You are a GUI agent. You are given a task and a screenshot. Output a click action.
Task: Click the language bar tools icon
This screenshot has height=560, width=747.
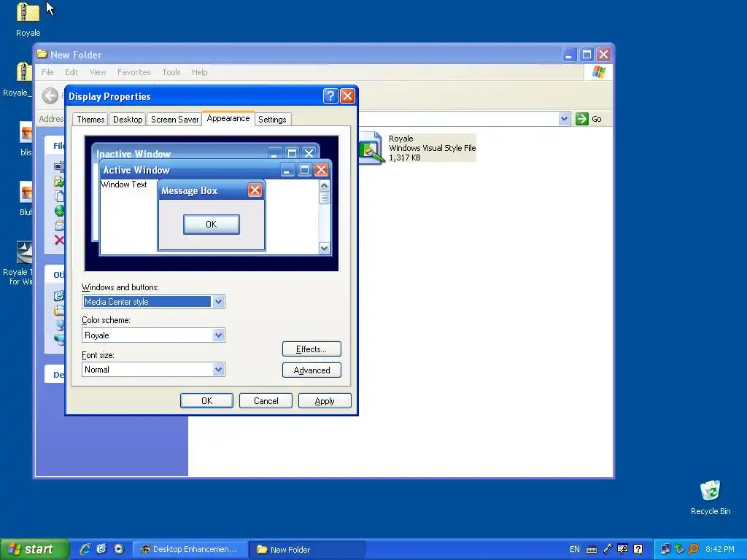click(x=622, y=549)
